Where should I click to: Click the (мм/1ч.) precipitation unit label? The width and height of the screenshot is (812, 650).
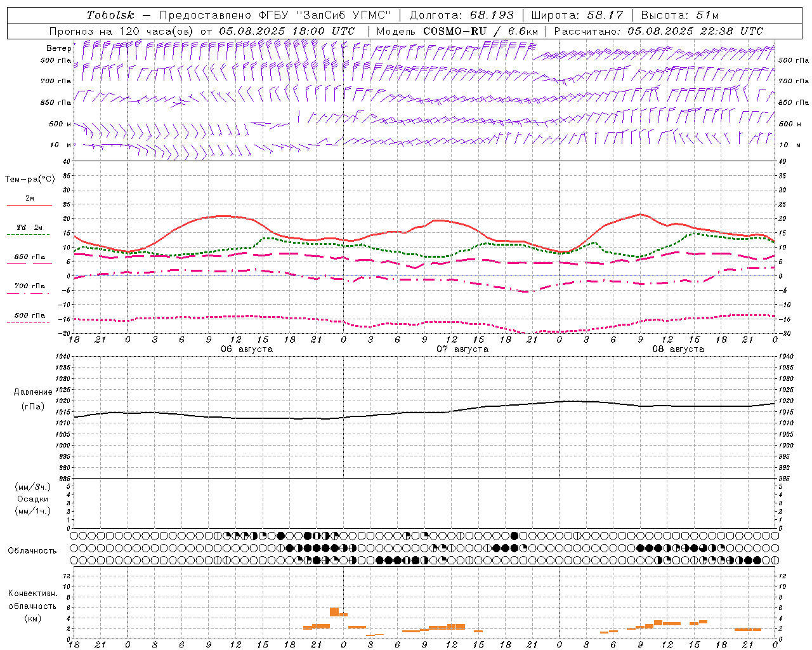coord(33,511)
